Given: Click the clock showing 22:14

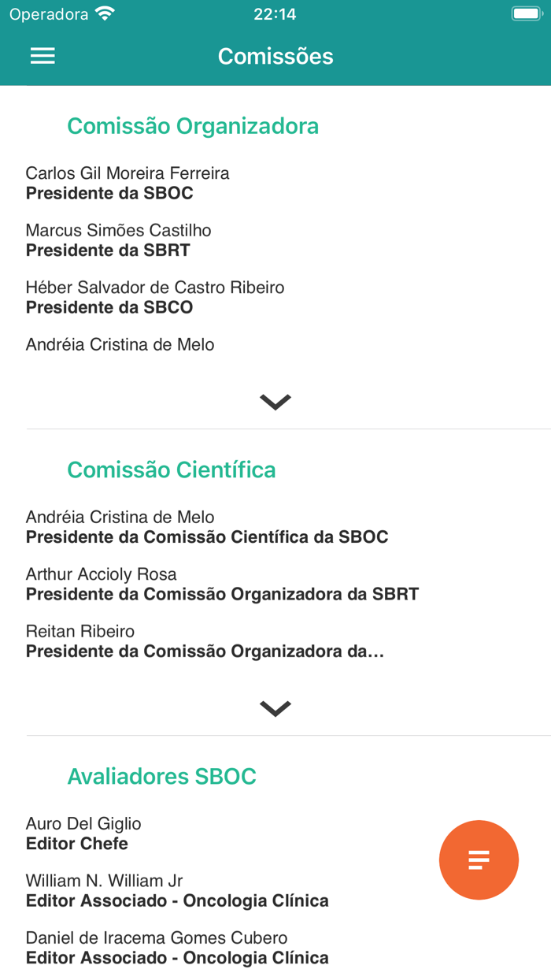Looking at the screenshot, I should pyautogui.click(x=275, y=13).
